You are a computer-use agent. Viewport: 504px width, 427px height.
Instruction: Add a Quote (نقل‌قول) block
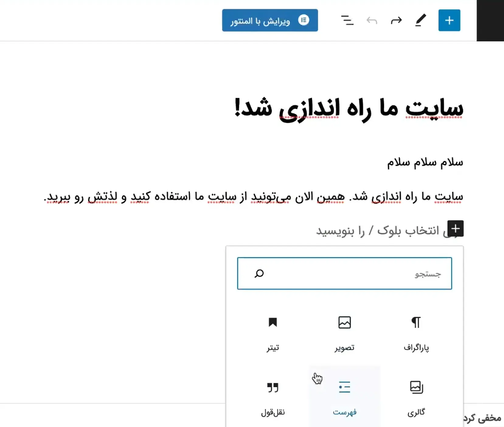(x=273, y=398)
